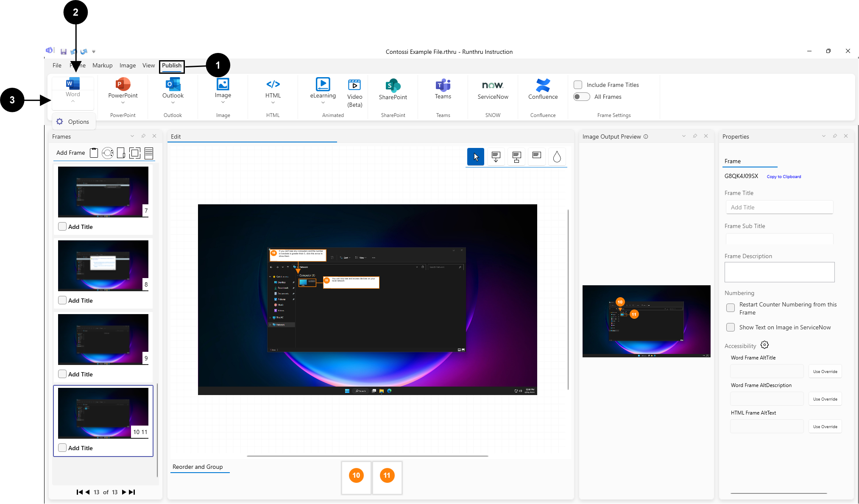Select the pointer tool in Edit toolbar

475,157
